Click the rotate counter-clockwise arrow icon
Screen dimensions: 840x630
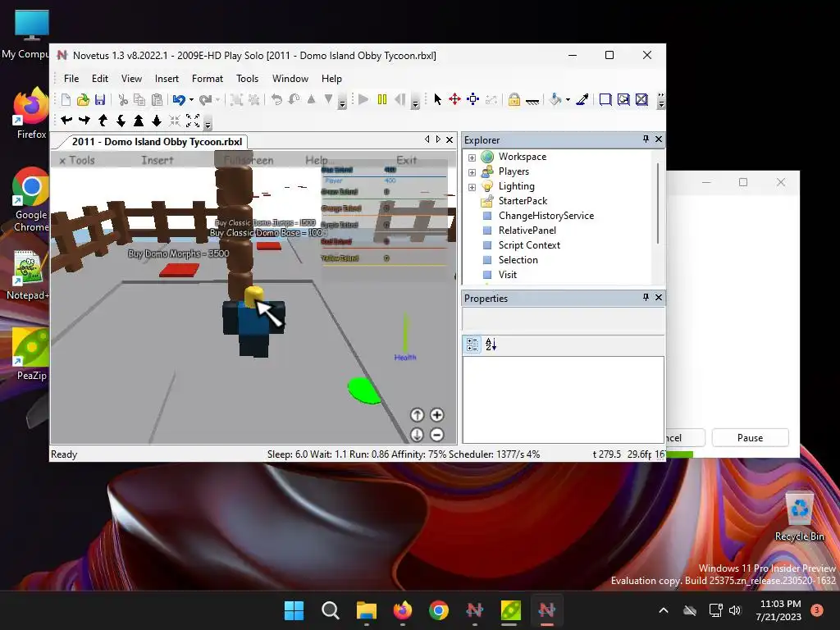(276, 99)
